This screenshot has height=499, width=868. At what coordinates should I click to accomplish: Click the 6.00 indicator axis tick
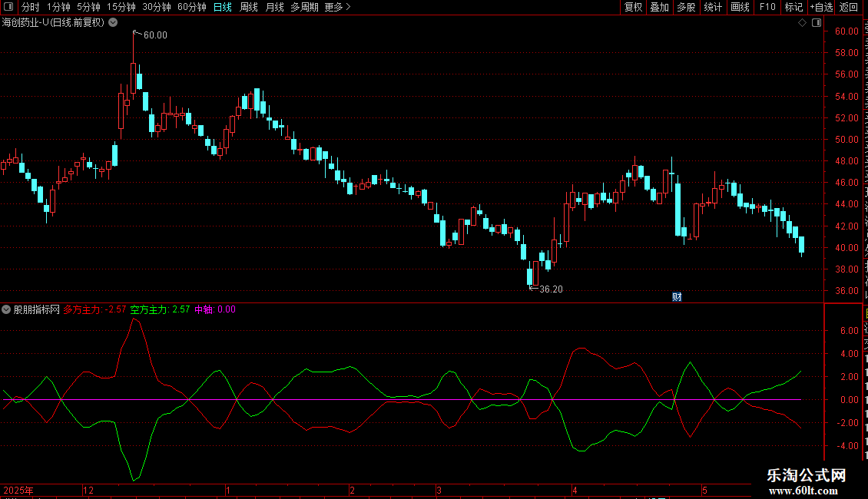tap(849, 331)
